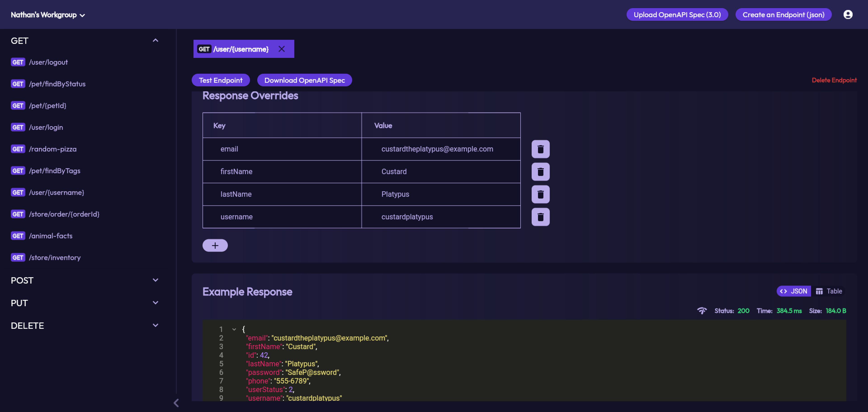Edit the custardplatypus value field

coord(441,217)
